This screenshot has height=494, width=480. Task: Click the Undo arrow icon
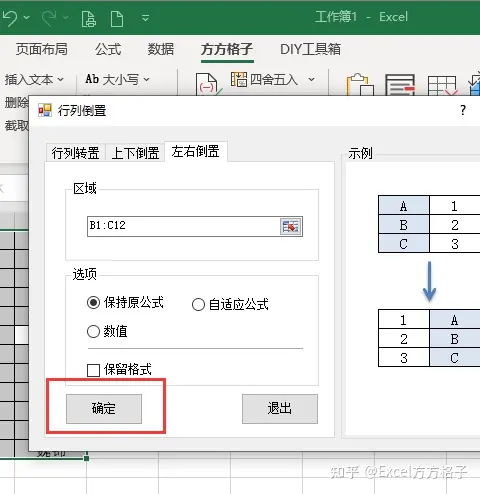point(10,17)
